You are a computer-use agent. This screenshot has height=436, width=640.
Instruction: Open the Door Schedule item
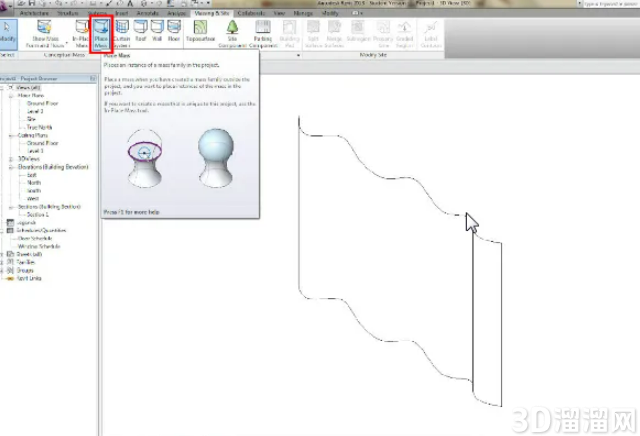35,238
